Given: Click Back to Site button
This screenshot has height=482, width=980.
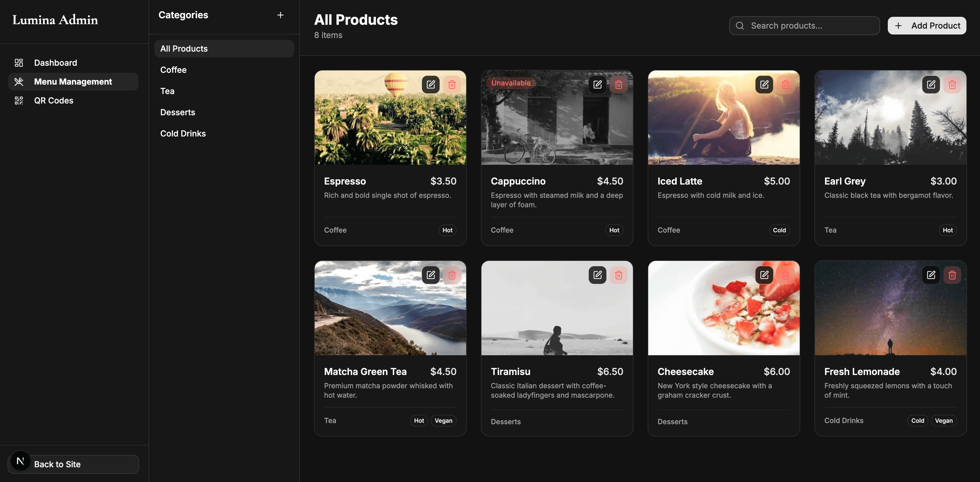Looking at the screenshot, I should [x=73, y=464].
